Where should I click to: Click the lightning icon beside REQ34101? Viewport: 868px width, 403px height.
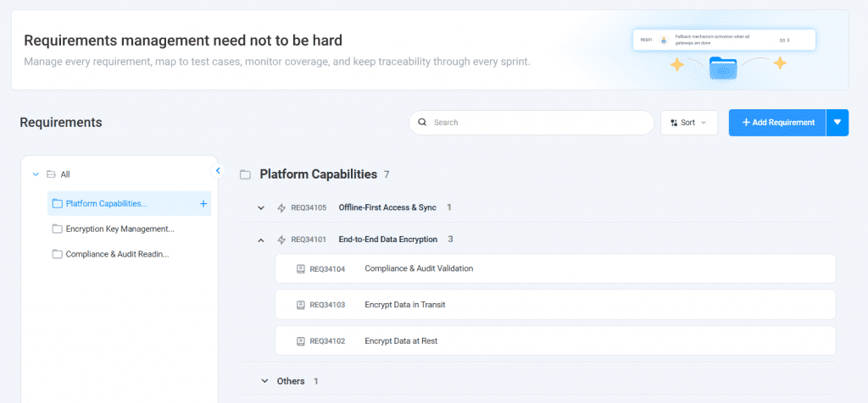coord(281,240)
